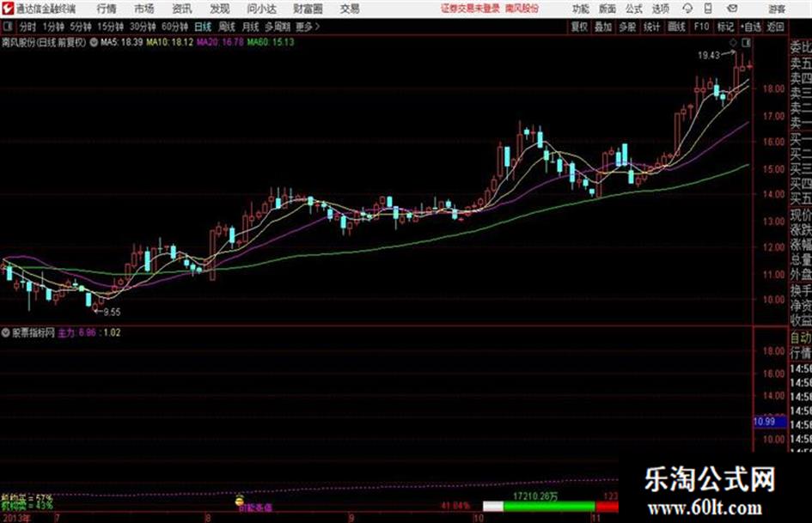Screen dimensions: 812x523
Task: Open the 问小达 menu
Action: [261, 9]
